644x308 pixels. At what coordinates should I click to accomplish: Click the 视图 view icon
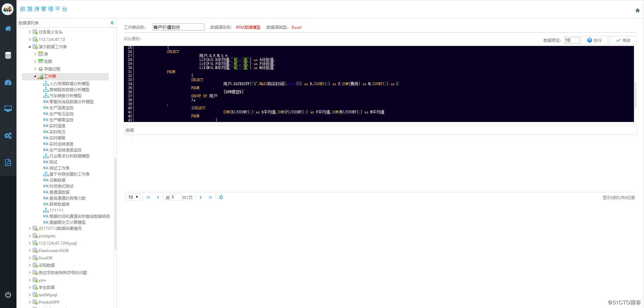tap(41, 61)
